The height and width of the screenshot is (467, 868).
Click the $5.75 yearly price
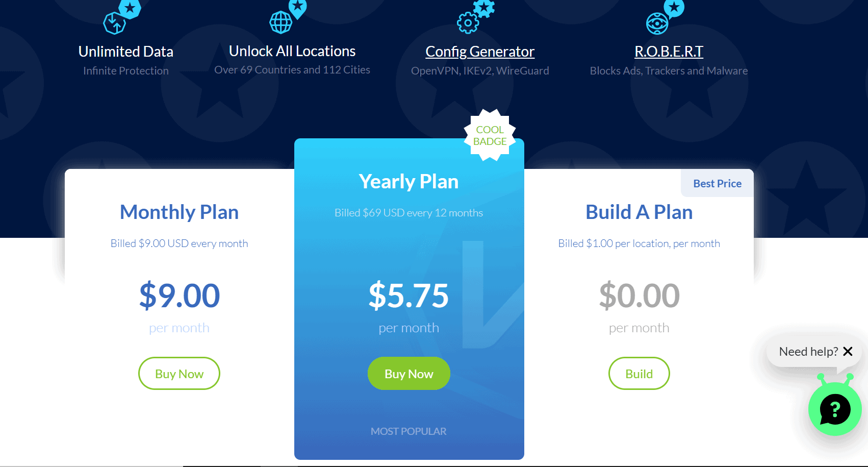pos(409,296)
